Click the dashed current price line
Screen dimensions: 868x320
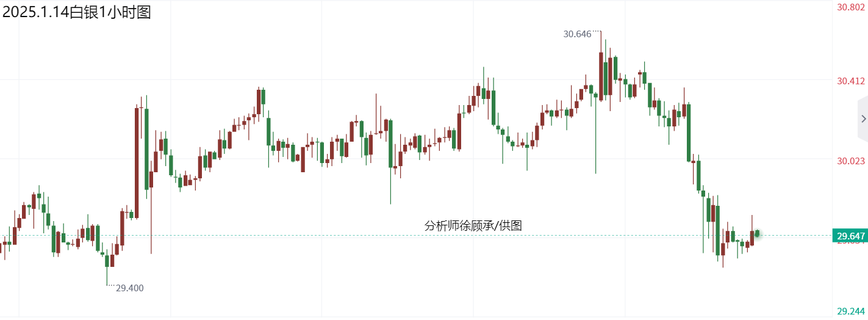(366, 236)
